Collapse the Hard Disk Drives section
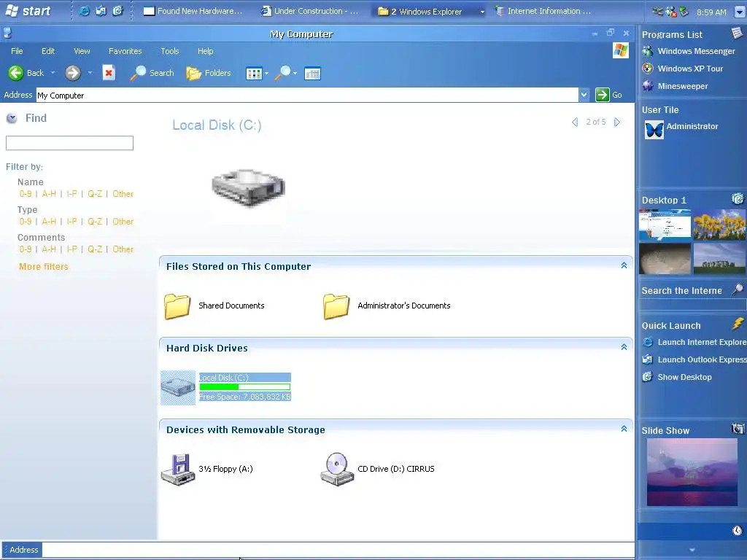Viewport: 747px width, 560px height. 624,347
